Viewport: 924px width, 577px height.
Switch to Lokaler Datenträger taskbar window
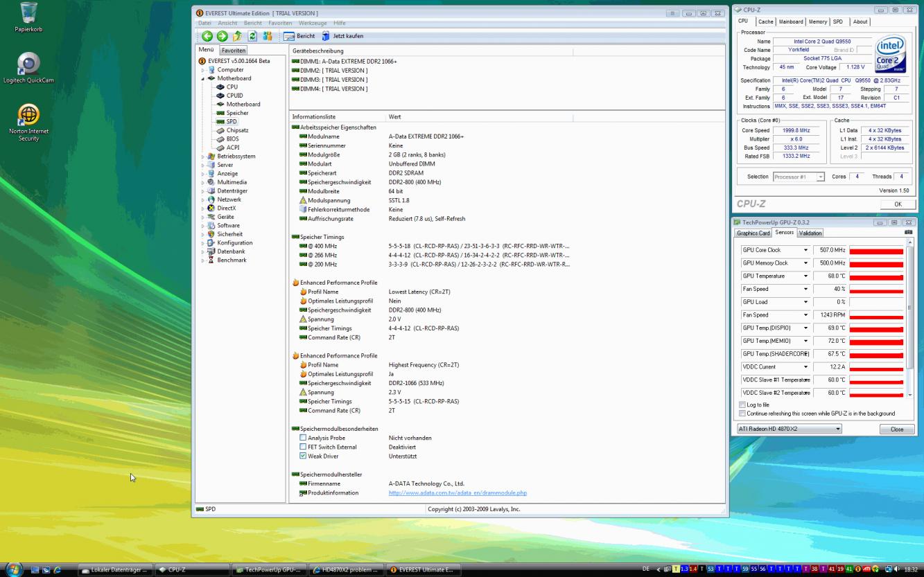pos(114,570)
